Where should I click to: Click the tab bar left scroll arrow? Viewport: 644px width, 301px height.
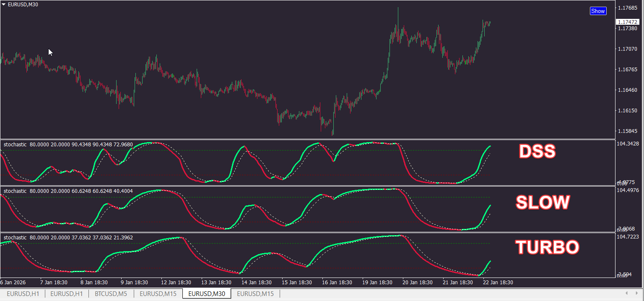pos(626,293)
